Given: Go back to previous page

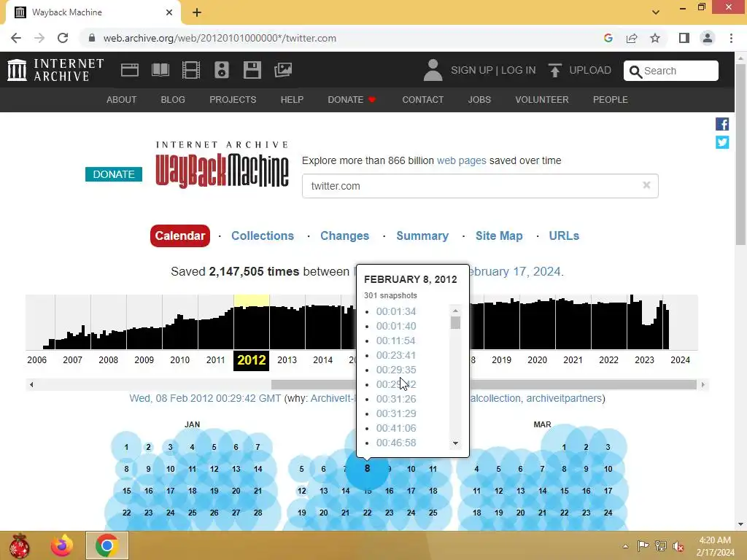Looking at the screenshot, I should tap(16, 38).
